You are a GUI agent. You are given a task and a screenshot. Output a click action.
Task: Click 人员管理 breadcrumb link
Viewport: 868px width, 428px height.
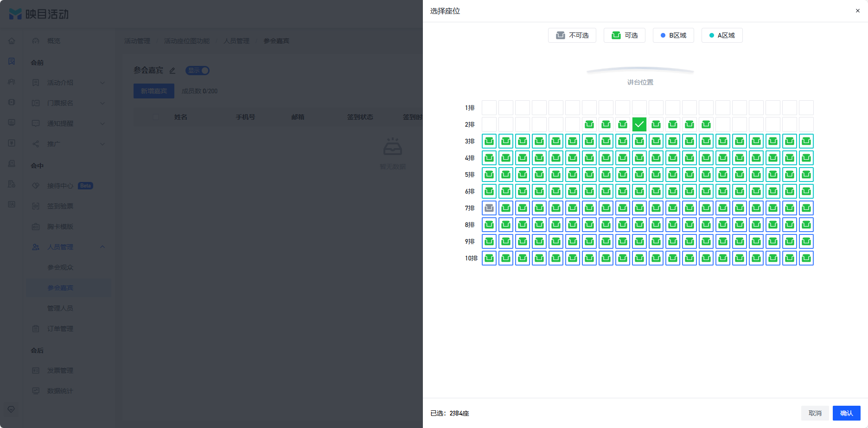pos(236,41)
